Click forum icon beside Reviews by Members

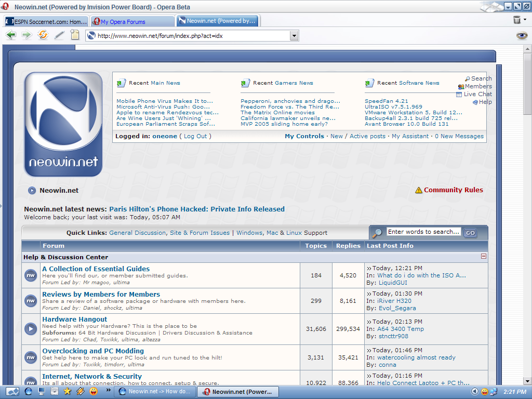(x=31, y=301)
